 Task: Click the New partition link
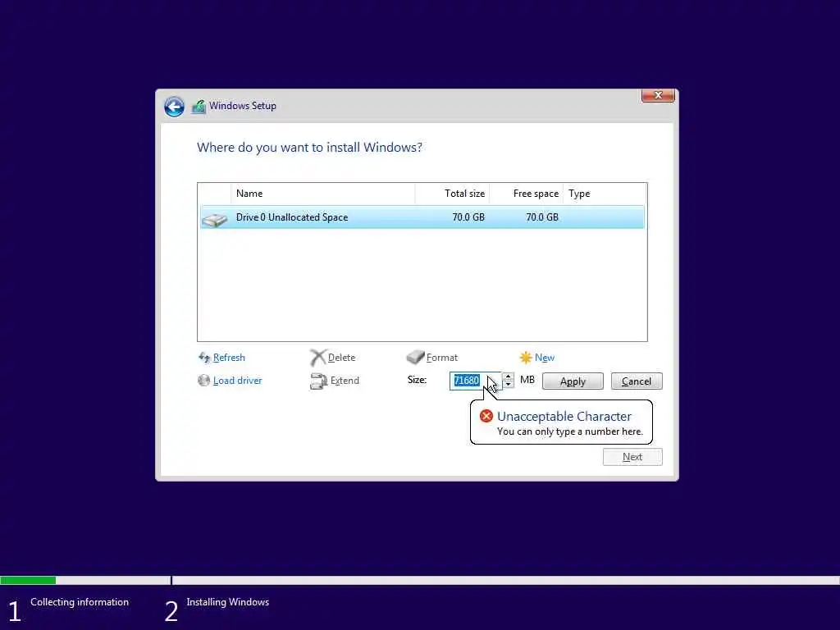[x=545, y=358]
